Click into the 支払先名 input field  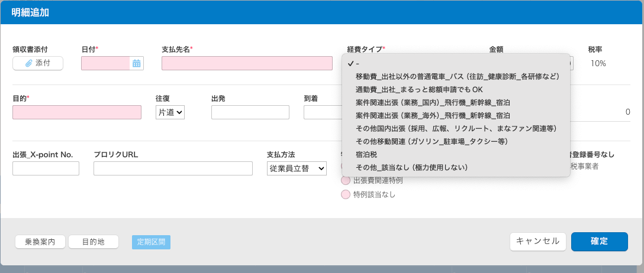247,63
